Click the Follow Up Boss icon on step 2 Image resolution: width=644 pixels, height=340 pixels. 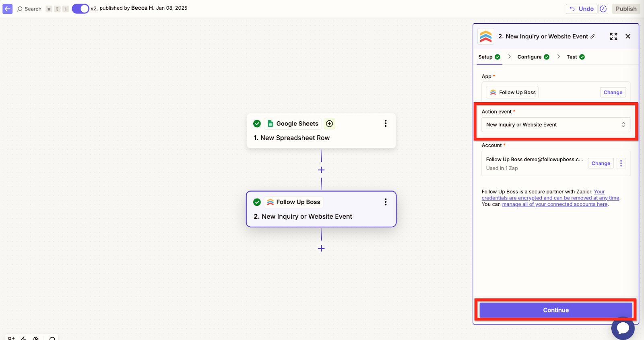pyautogui.click(x=270, y=202)
